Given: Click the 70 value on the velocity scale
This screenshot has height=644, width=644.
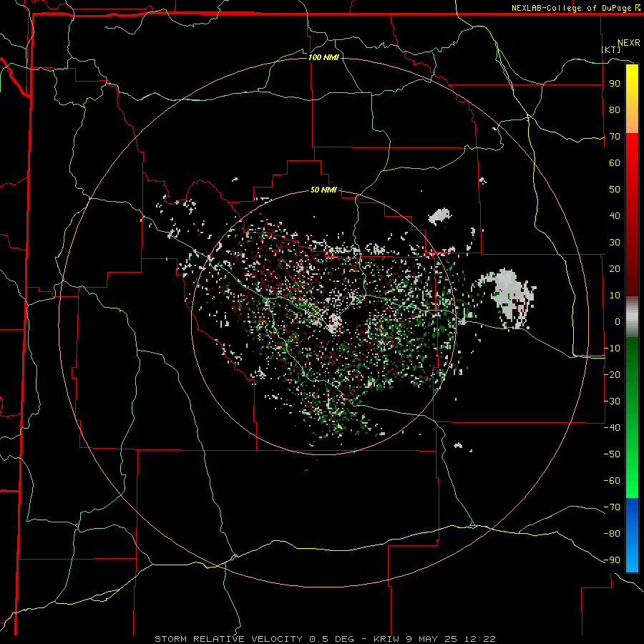Looking at the screenshot, I should [615, 137].
